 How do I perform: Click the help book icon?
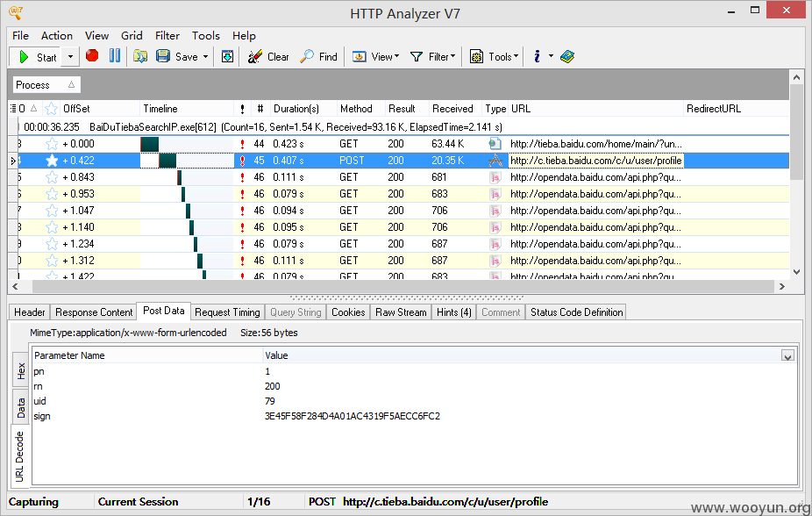point(567,56)
